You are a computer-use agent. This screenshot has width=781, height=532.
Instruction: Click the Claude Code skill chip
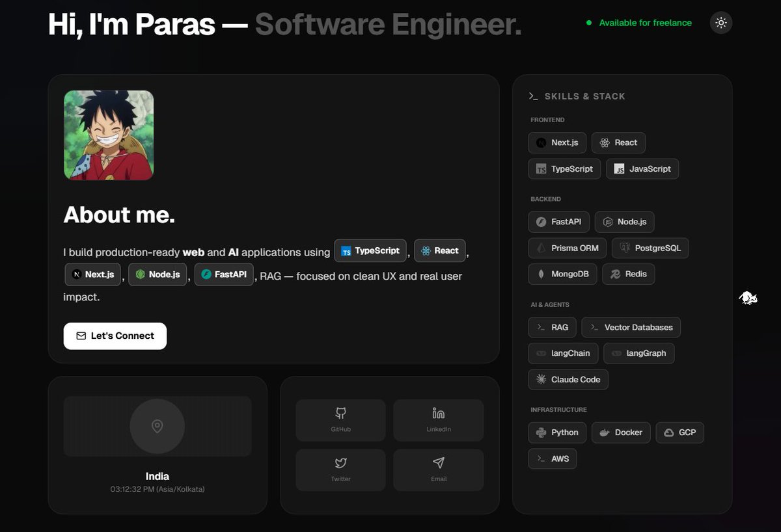coord(568,380)
